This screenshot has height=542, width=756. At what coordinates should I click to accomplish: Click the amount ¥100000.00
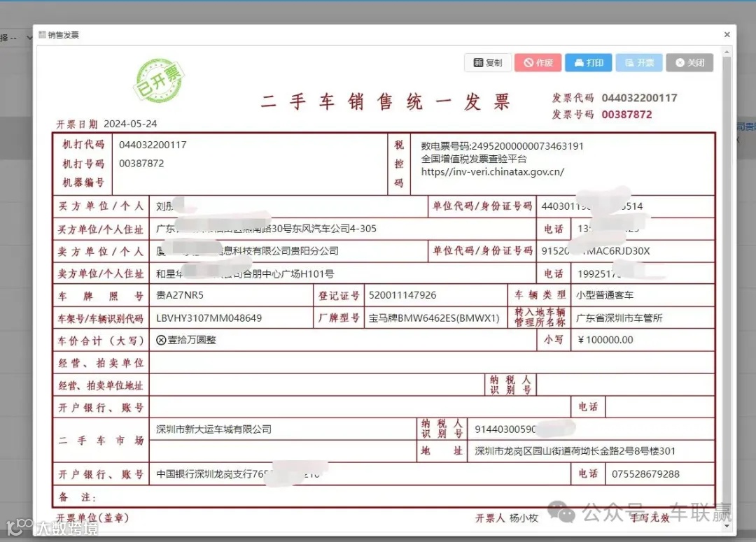pos(605,340)
